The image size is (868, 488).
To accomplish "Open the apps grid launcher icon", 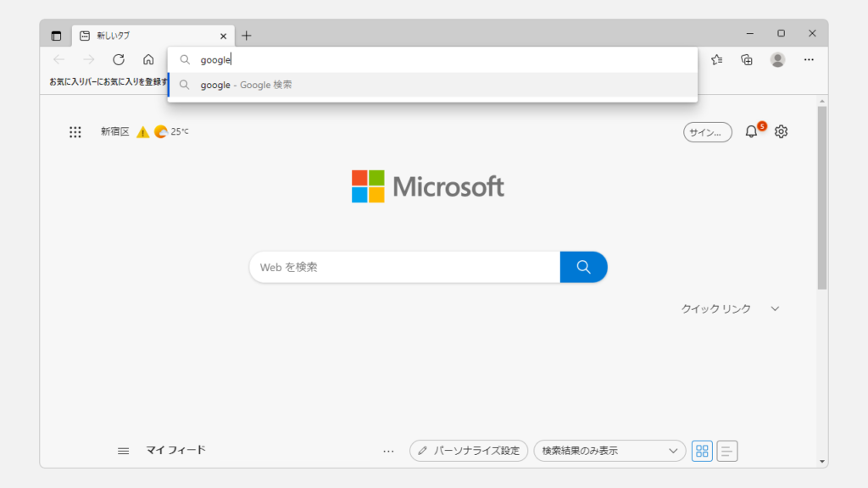I will [x=75, y=131].
